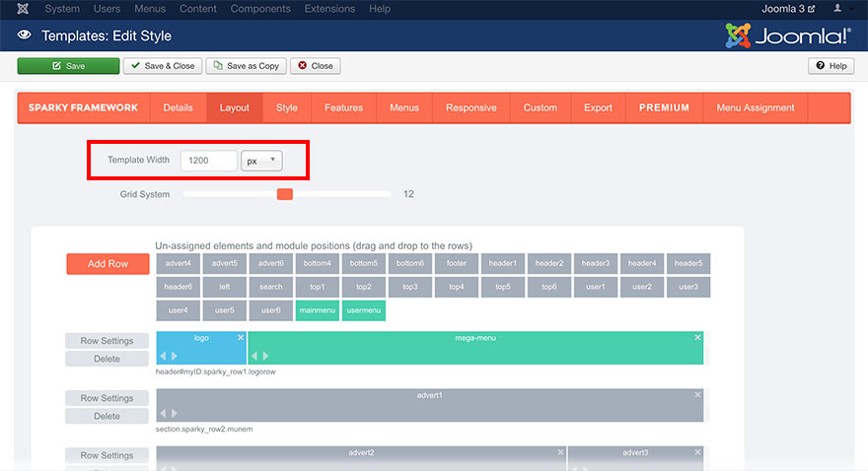Remove the advert3 block with its X

click(697, 452)
